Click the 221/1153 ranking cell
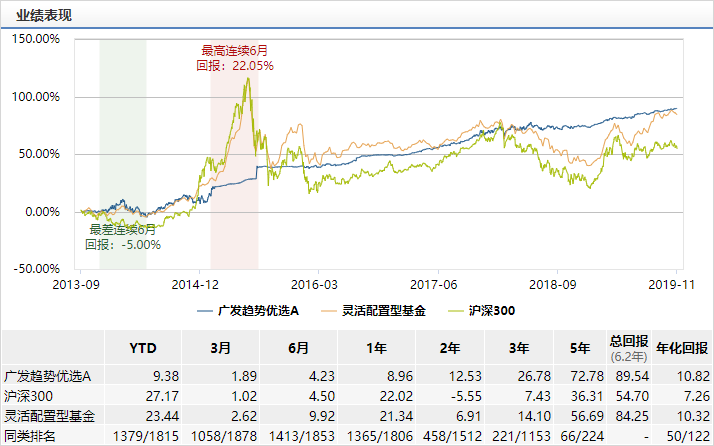The image size is (714, 446). pos(521,436)
